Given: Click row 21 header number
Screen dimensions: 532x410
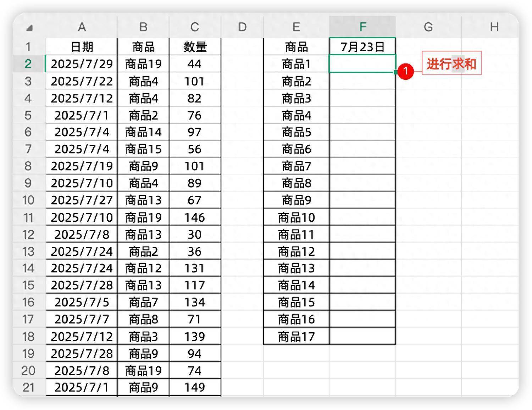Looking at the screenshot, I should (x=28, y=387).
